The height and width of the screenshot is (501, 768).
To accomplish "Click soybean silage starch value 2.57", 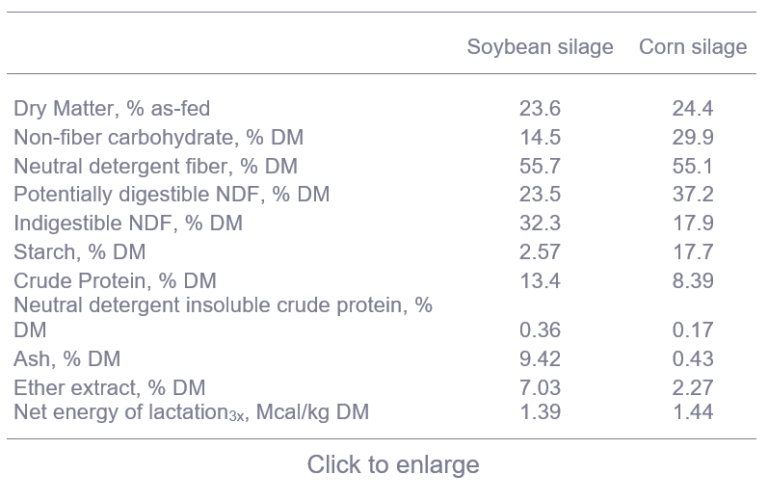I will pyautogui.click(x=540, y=252).
